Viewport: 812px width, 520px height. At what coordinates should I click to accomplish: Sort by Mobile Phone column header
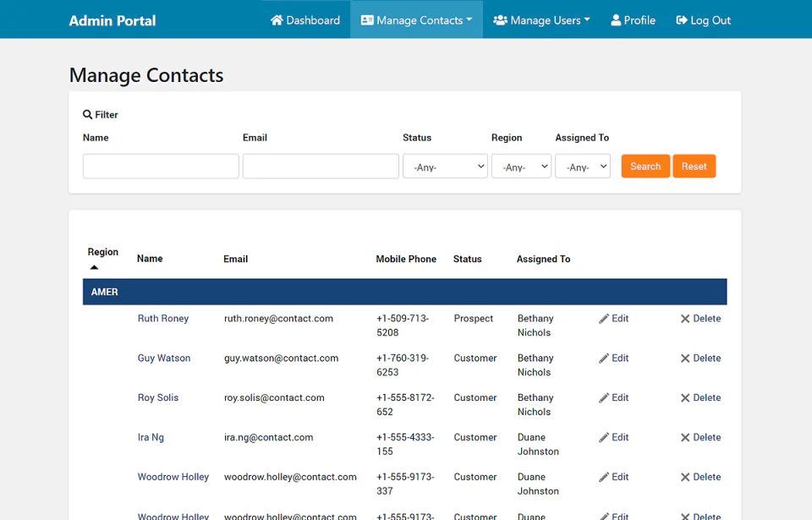click(406, 259)
